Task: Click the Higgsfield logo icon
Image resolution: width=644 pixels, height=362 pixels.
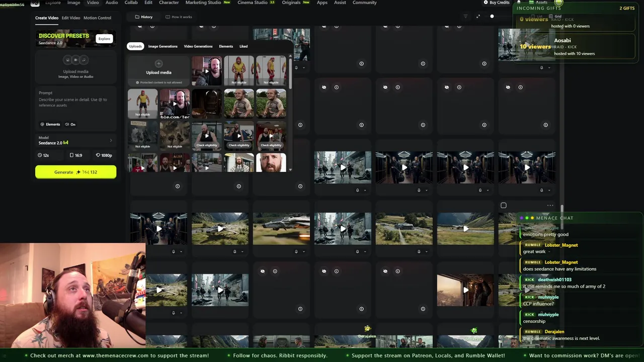Action: click(35, 3)
